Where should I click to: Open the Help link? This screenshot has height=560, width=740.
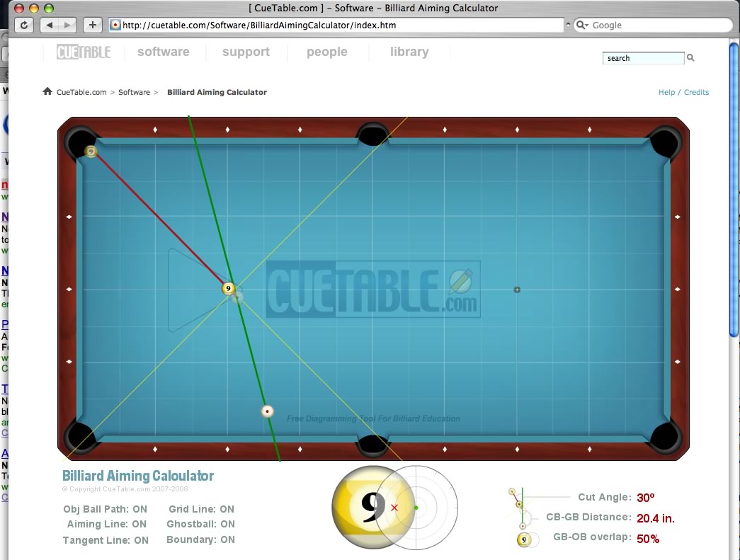(666, 92)
